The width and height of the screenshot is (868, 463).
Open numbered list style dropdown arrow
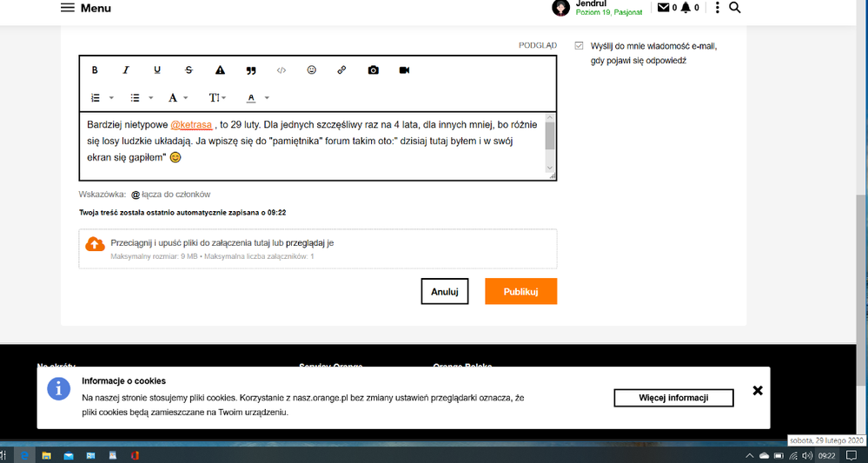(x=111, y=98)
